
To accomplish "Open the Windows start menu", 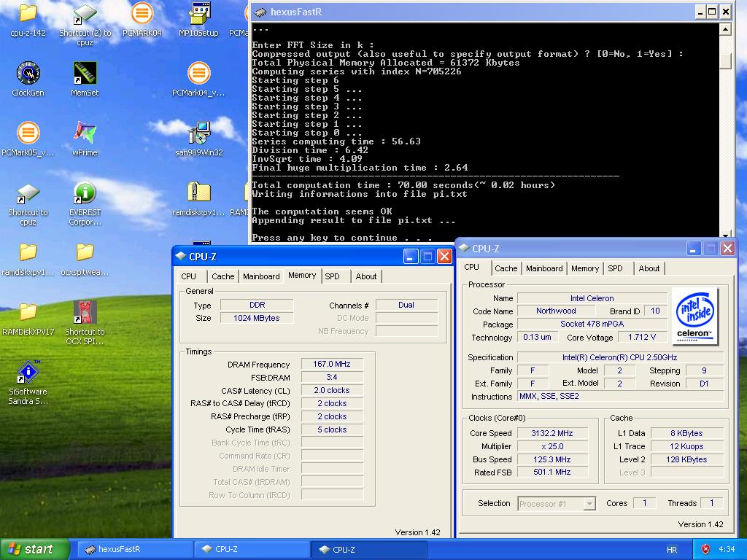I will pos(34,549).
